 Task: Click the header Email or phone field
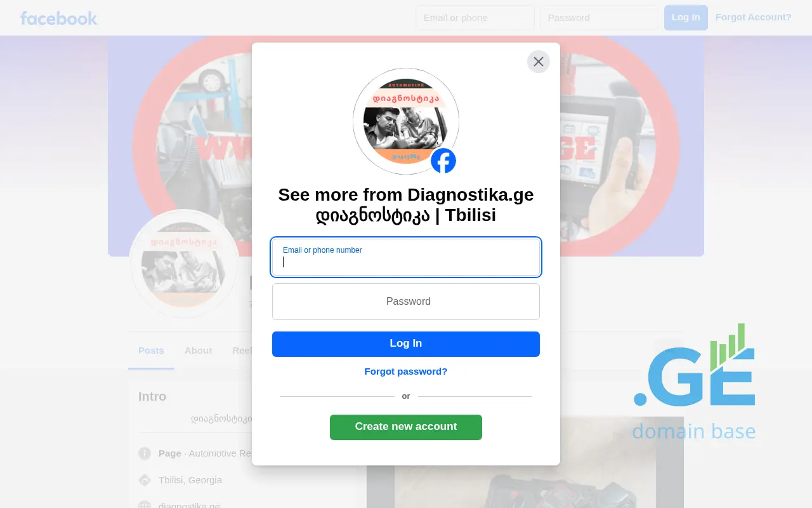475,18
